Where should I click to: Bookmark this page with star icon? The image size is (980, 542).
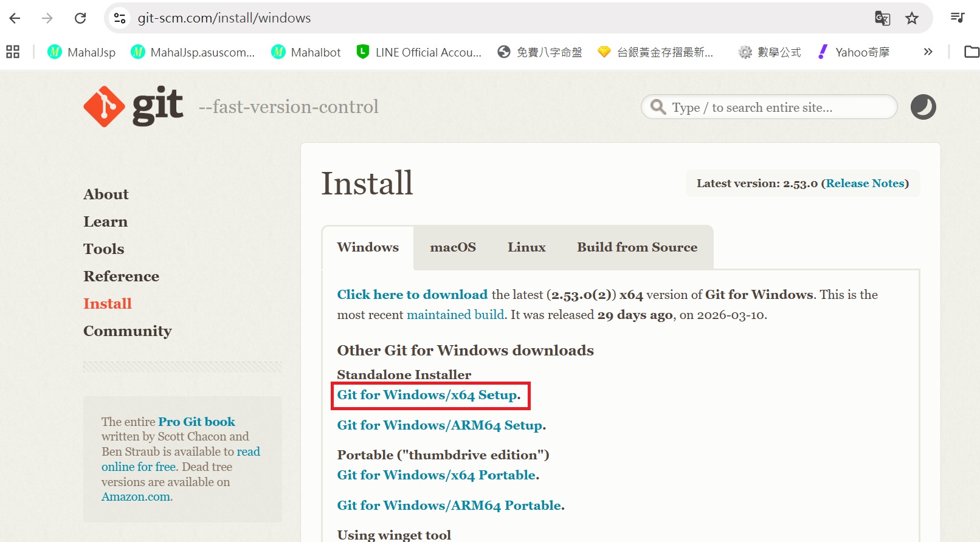[911, 18]
